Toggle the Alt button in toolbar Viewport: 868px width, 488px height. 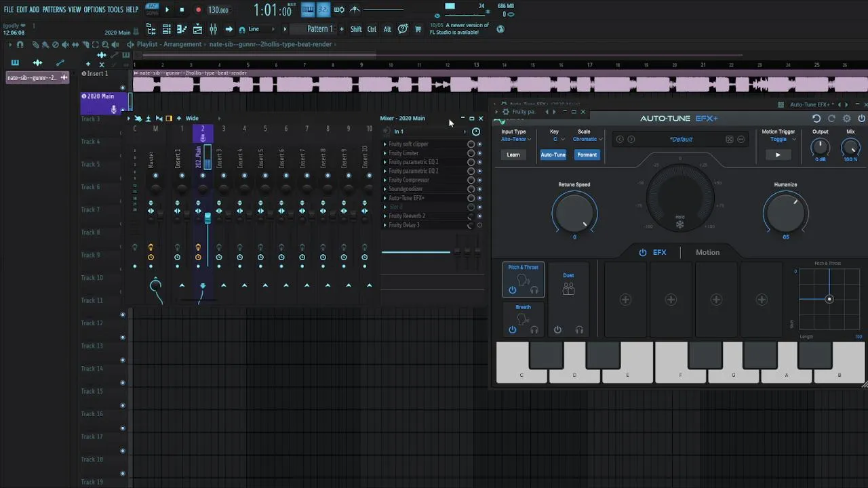387,29
